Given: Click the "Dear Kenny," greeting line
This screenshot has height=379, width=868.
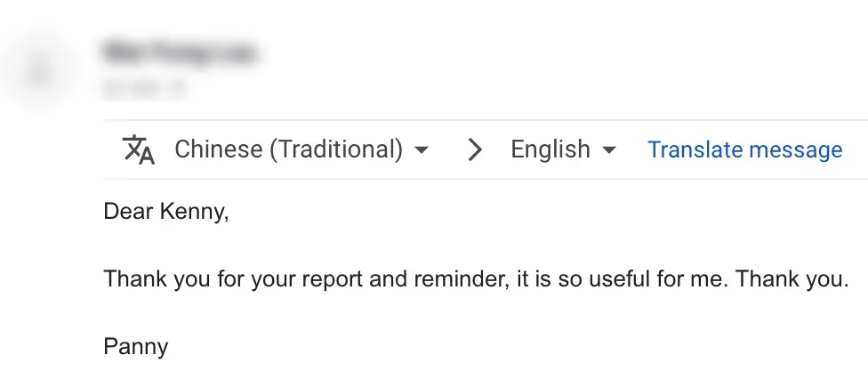Looking at the screenshot, I should click(x=166, y=212).
